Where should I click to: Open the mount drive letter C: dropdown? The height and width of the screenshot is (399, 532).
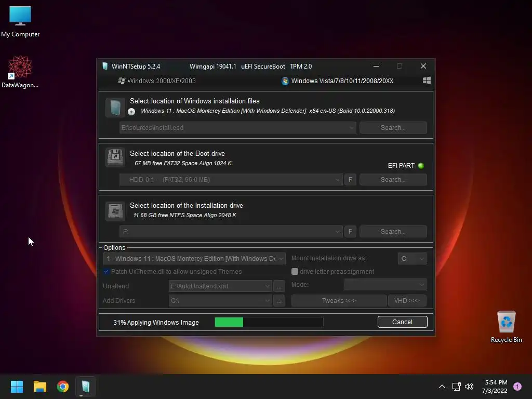pos(412,259)
